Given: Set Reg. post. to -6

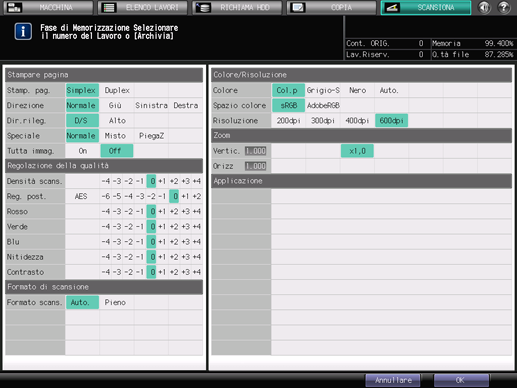Looking at the screenshot, I should (x=106, y=196).
